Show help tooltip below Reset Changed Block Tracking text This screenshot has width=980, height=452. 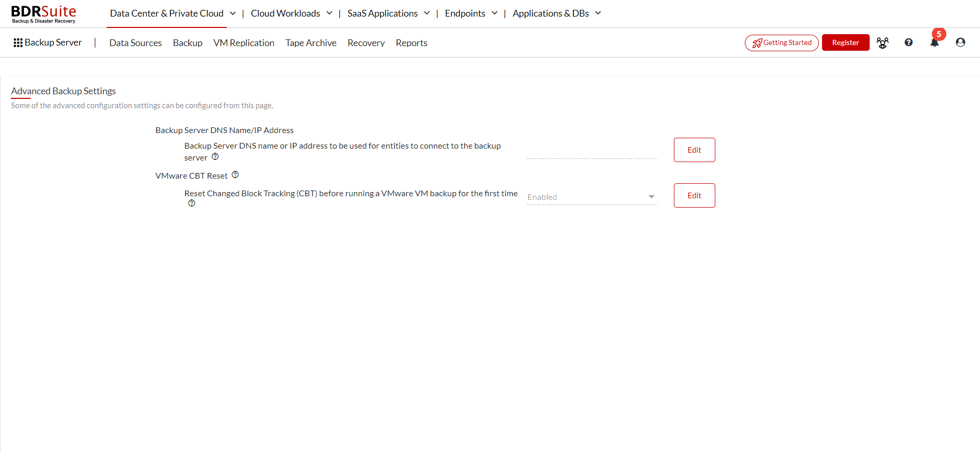[x=192, y=203]
